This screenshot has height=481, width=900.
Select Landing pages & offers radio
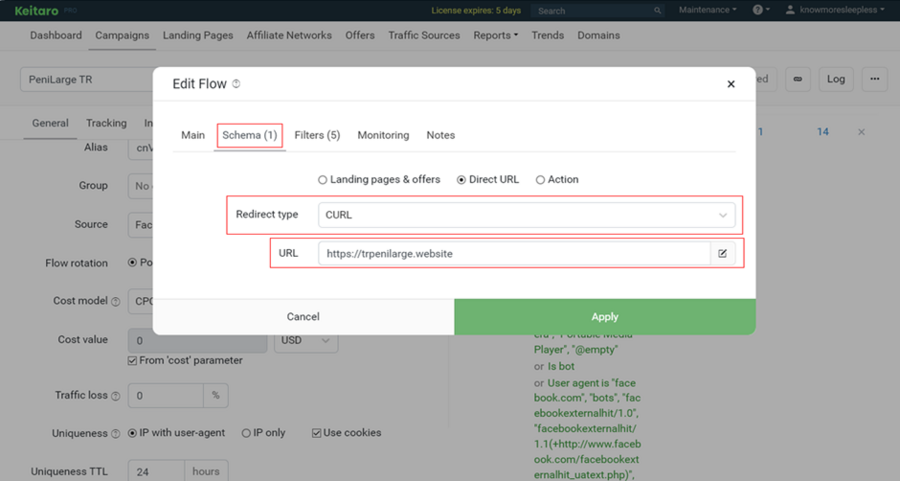pyautogui.click(x=323, y=180)
